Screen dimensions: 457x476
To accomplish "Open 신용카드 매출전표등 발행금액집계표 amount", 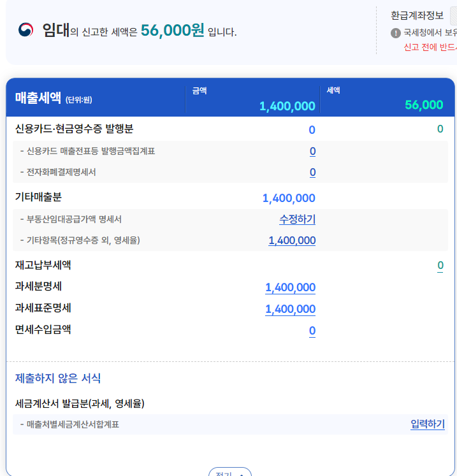I will [x=312, y=151].
